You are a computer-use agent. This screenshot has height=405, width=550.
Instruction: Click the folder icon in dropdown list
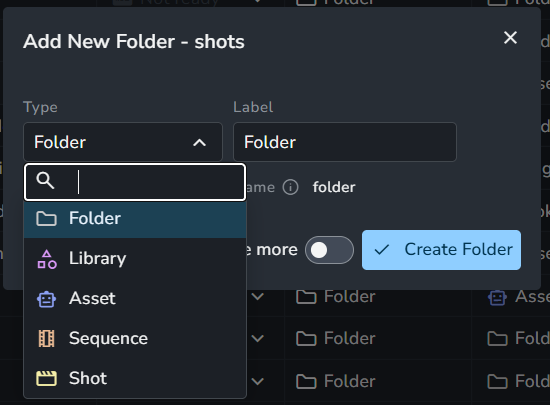click(x=46, y=218)
